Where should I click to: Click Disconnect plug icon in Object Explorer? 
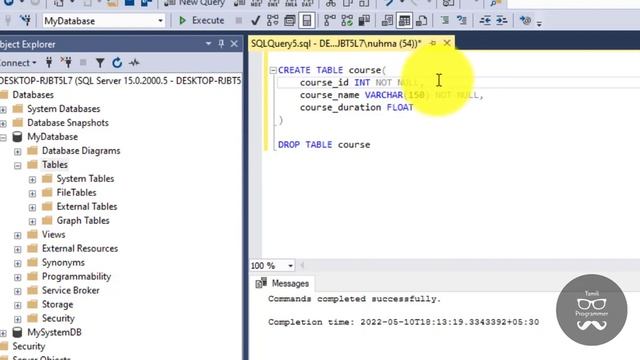click(x=66, y=62)
